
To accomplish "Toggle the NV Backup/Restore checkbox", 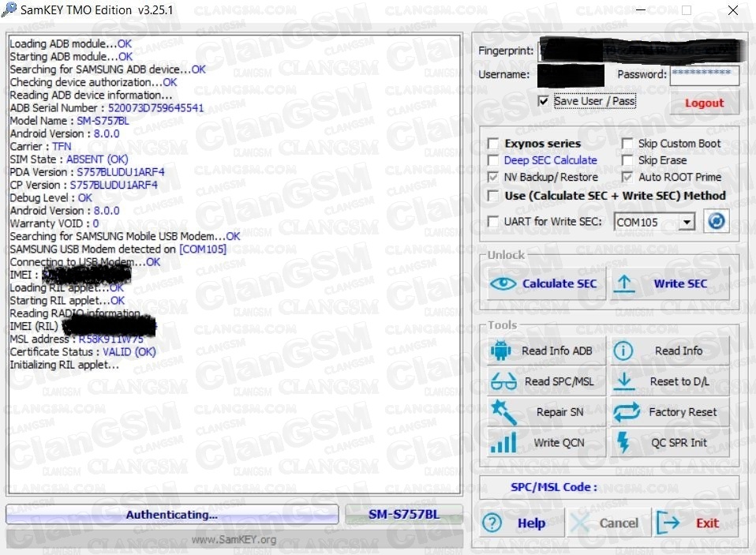I will coord(493,177).
